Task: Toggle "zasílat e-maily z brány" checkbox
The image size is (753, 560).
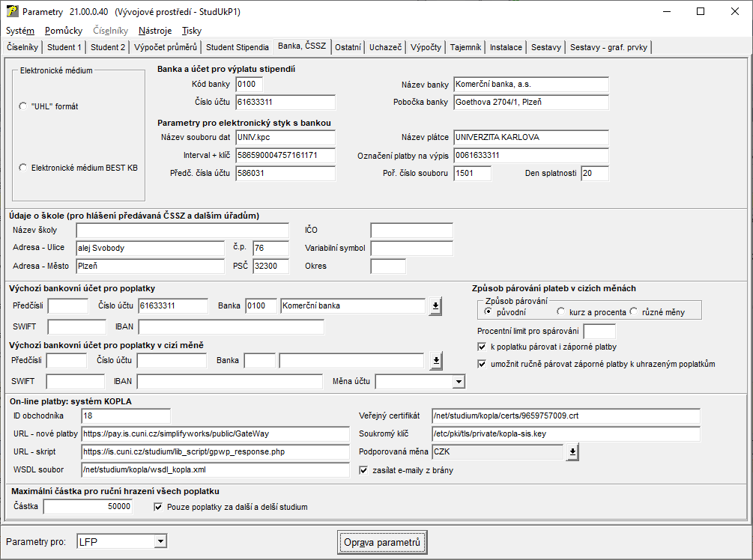Action: point(364,471)
